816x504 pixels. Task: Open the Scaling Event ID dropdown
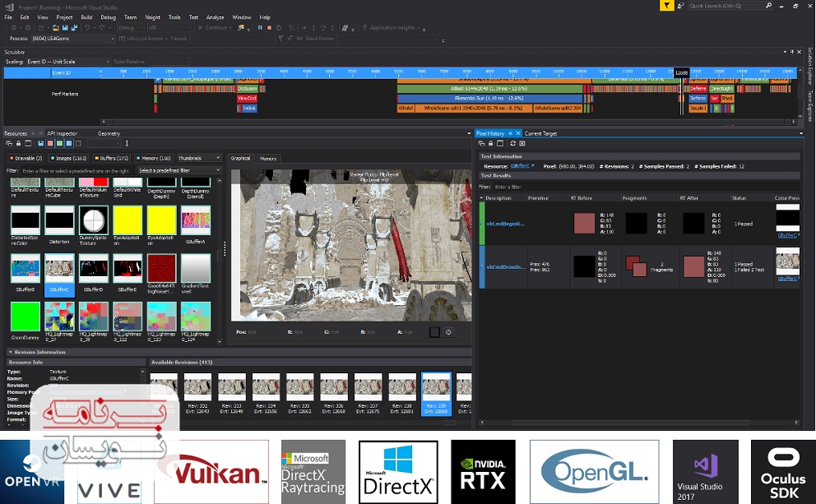click(x=67, y=62)
